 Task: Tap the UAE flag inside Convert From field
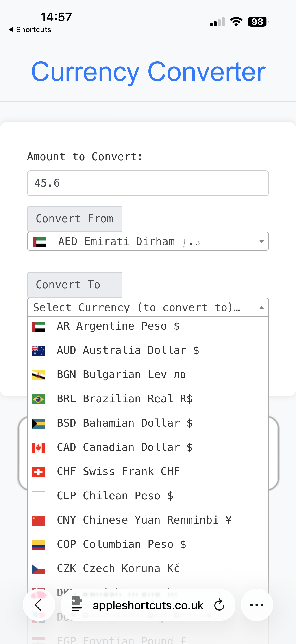click(39, 241)
